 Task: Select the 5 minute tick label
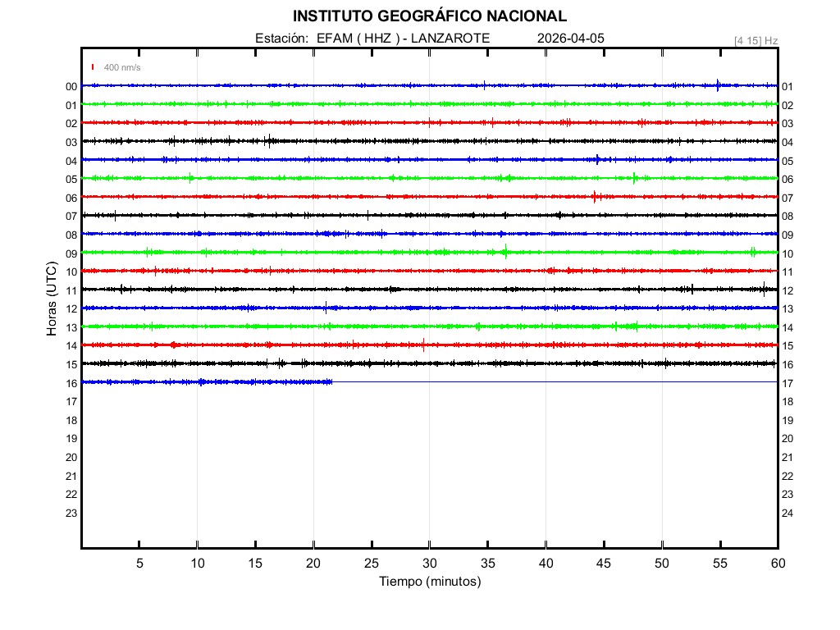(139, 563)
